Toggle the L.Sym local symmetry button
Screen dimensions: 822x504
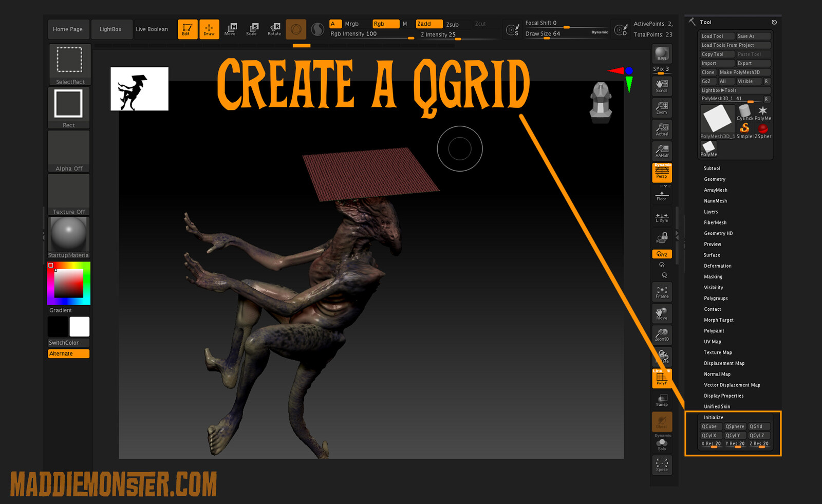tap(662, 218)
